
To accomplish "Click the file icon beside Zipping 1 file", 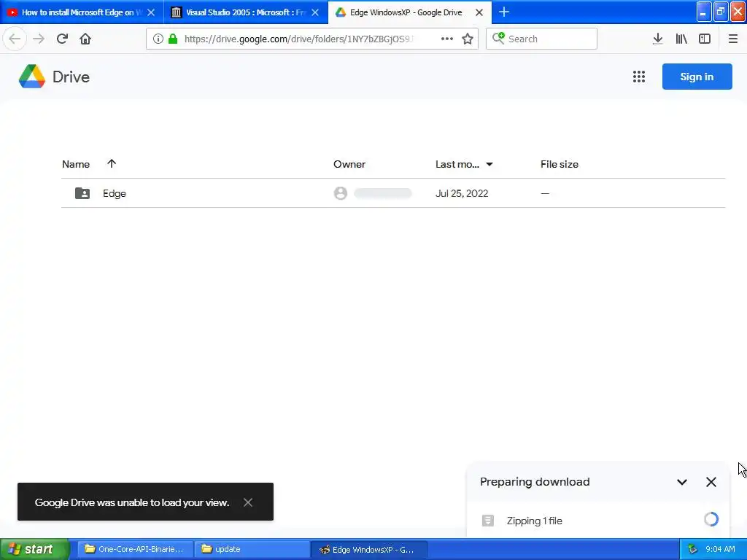I will (488, 521).
